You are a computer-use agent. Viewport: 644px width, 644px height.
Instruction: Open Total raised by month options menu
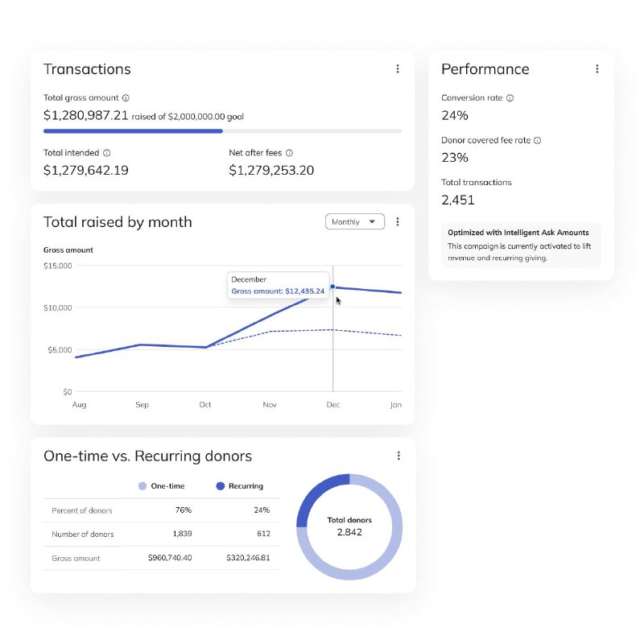tap(398, 221)
